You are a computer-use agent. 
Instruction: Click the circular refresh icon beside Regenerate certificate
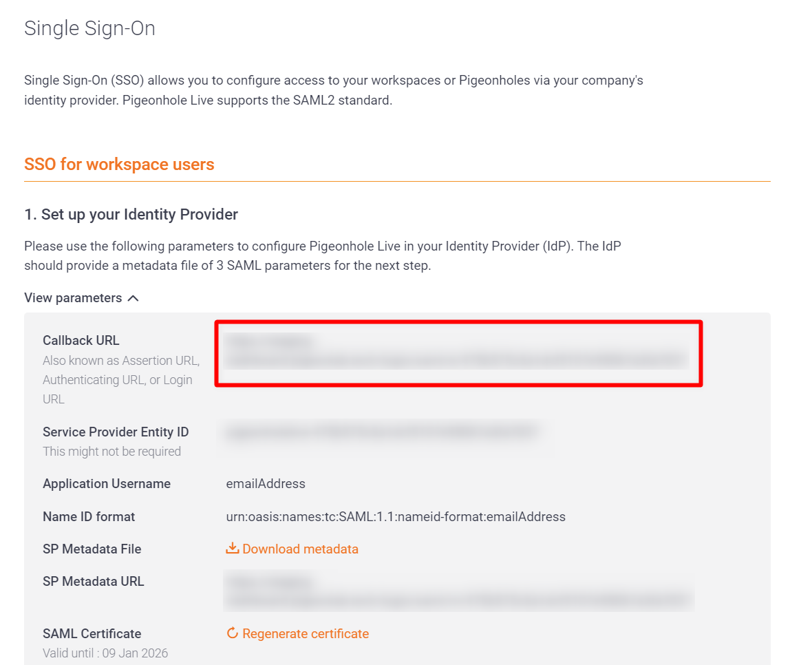pos(233,633)
